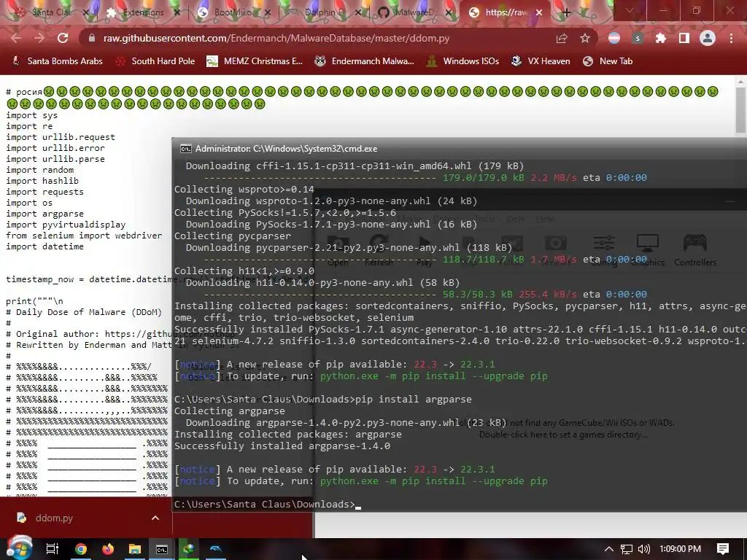Viewport: 747px width, 560px height.
Task: Click the cmd.exe window title bar icon
Action: pyautogui.click(x=186, y=149)
